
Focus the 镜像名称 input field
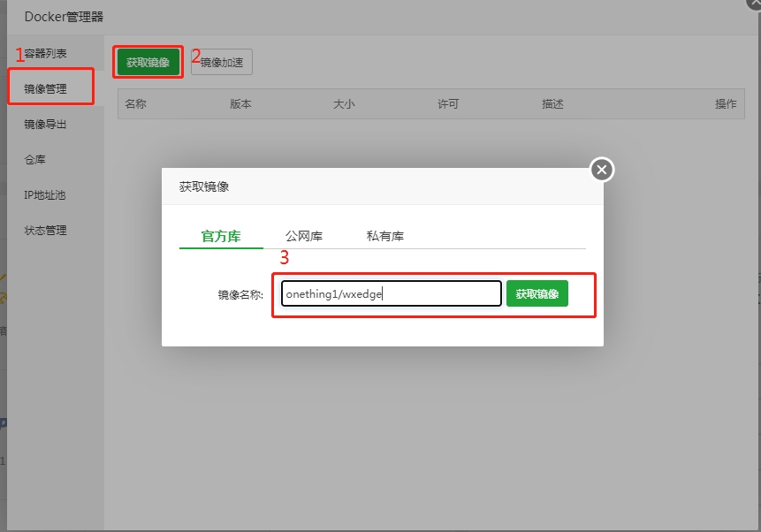[391, 294]
